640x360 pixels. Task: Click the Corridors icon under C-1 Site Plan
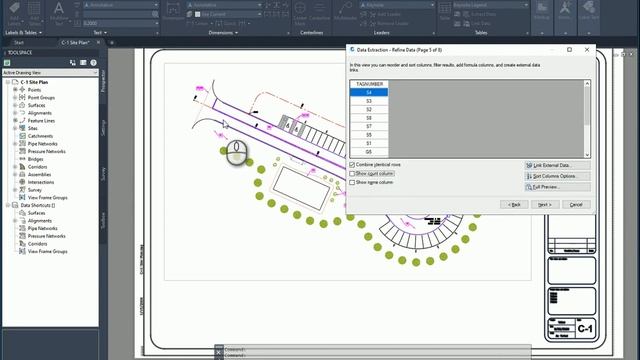tap(22, 167)
